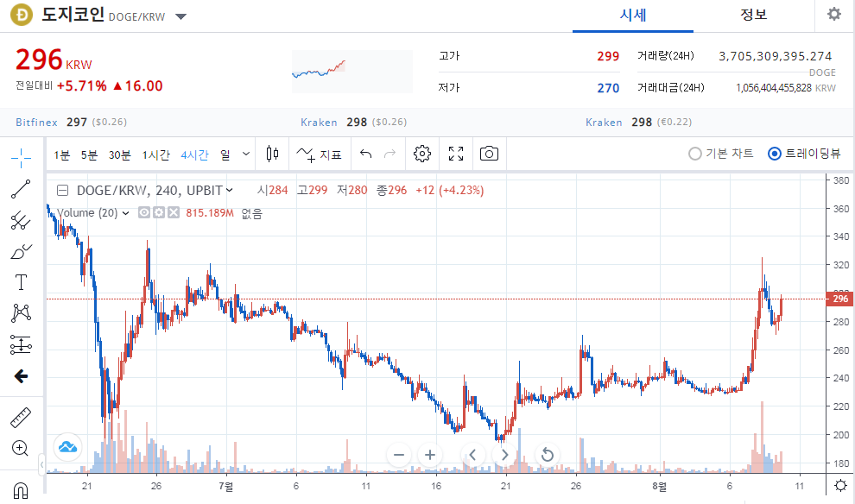Viewport: 855px width, 504px height.
Task: Click the back arrow icon tool
Action: tap(21, 376)
